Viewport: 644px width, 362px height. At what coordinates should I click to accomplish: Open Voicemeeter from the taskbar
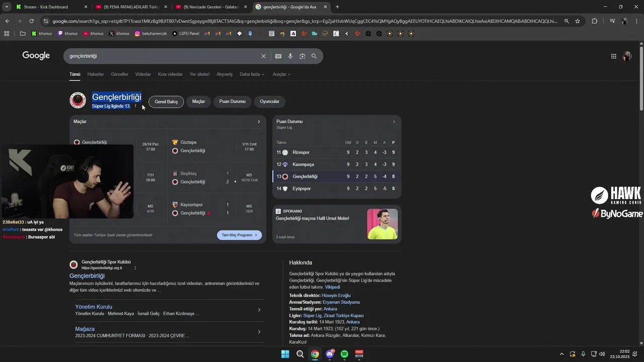tap(359, 354)
